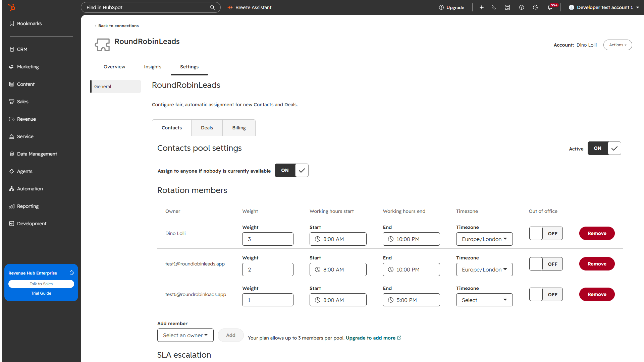Open the Insights tab

153,67
